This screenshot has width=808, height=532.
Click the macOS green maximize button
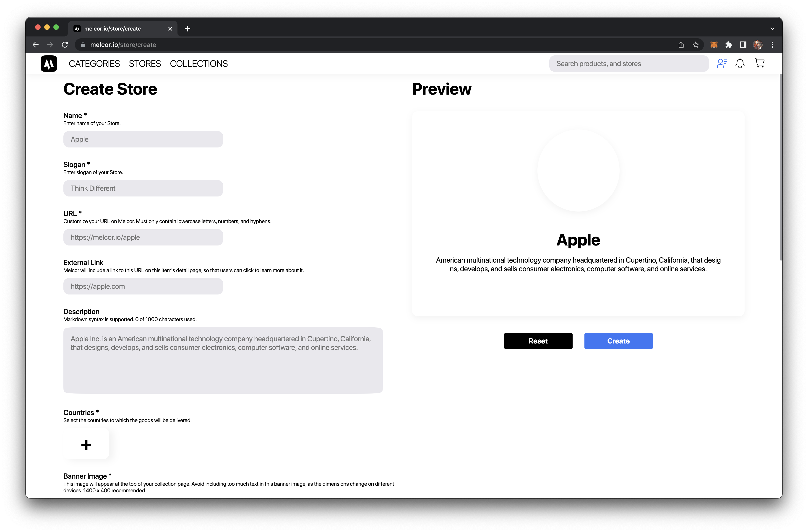pos(56,27)
